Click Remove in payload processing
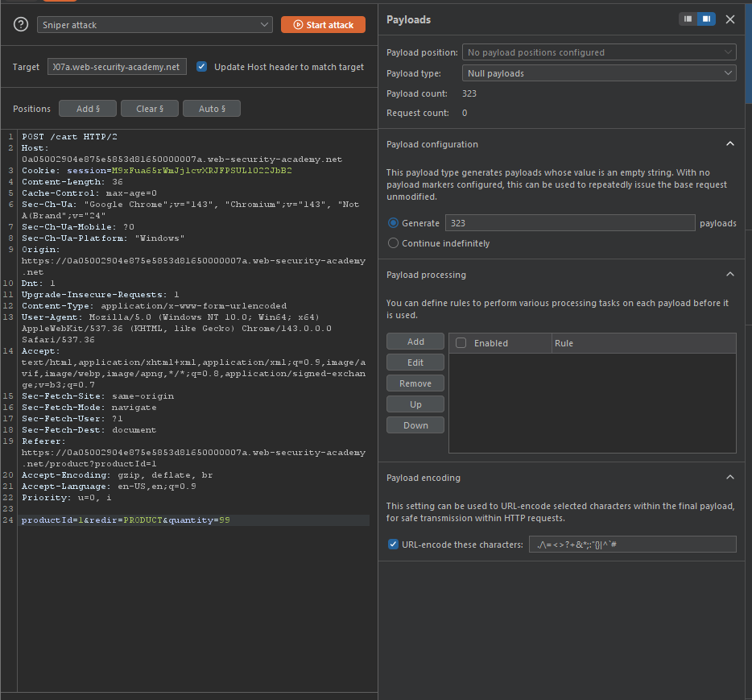 point(415,383)
